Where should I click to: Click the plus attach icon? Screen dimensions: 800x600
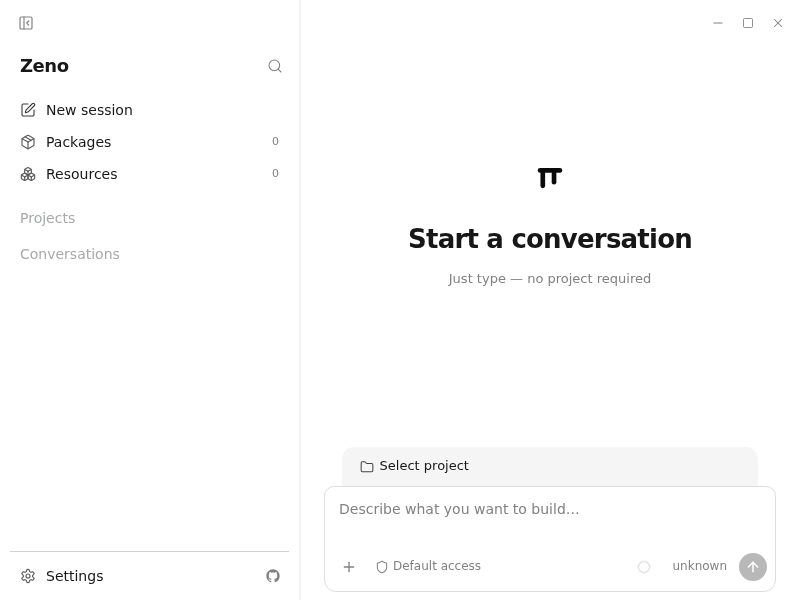coord(349,567)
